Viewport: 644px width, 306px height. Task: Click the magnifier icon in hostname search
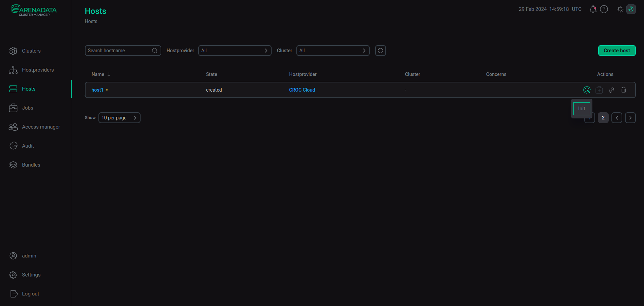[x=155, y=51]
